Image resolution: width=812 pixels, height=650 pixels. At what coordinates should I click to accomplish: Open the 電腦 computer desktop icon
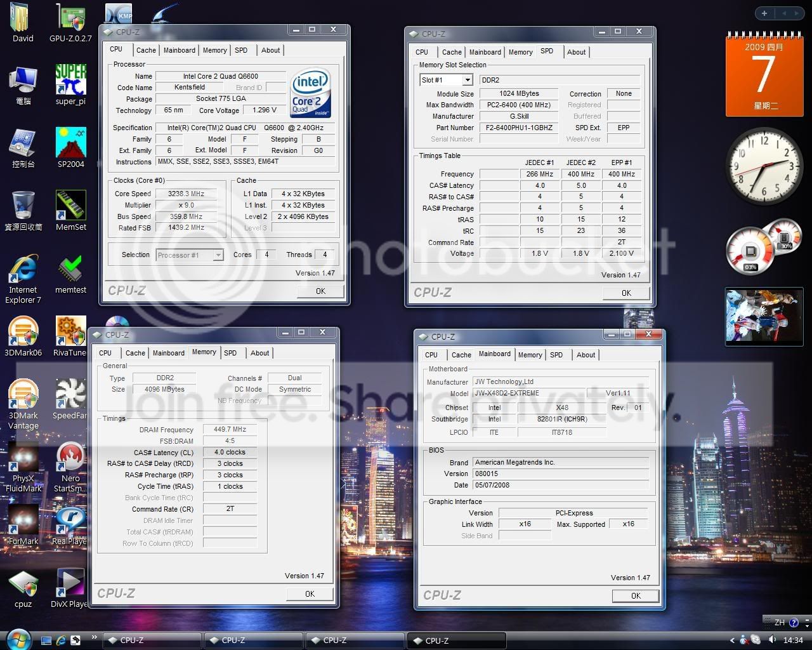point(23,85)
